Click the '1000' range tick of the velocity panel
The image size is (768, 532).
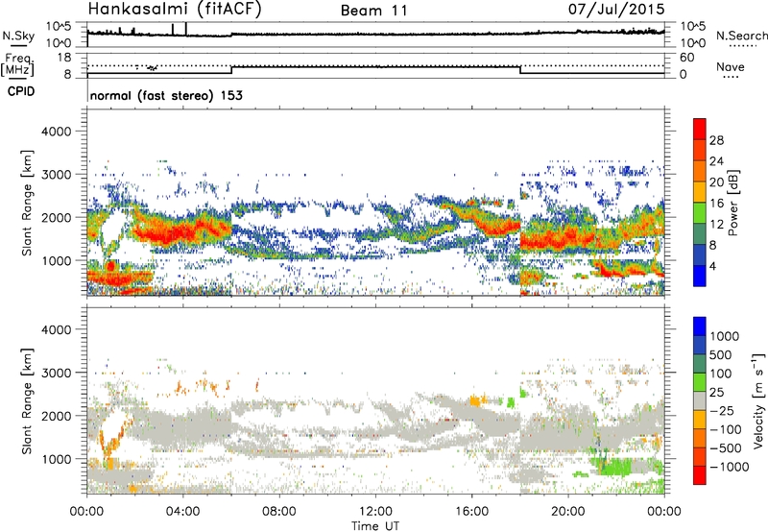click(x=57, y=458)
